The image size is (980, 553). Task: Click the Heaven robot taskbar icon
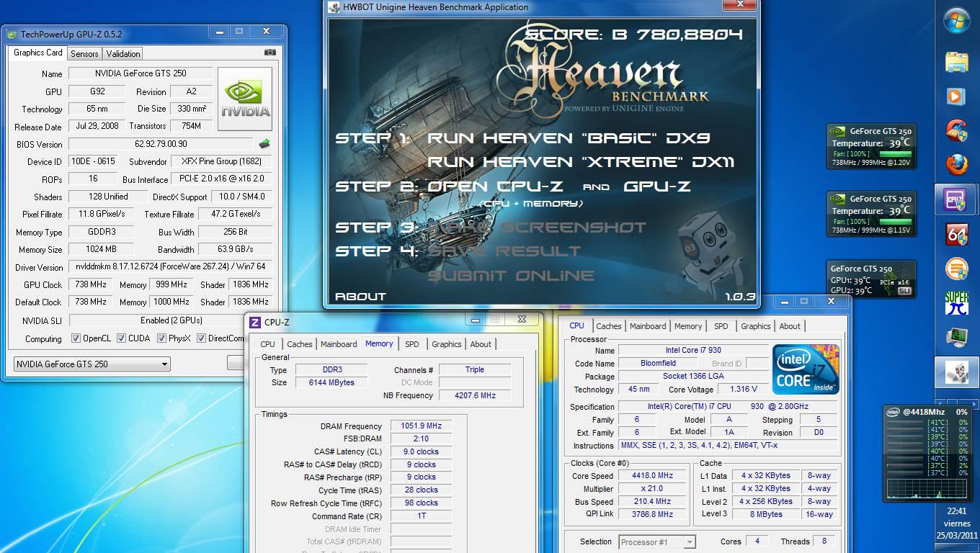[x=957, y=372]
